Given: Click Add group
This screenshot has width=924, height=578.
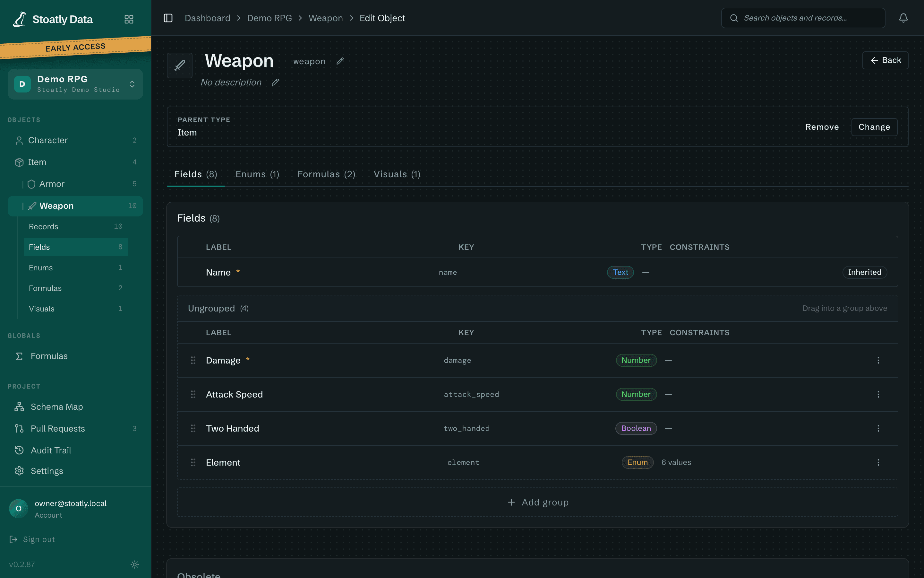Looking at the screenshot, I should pyautogui.click(x=538, y=502).
